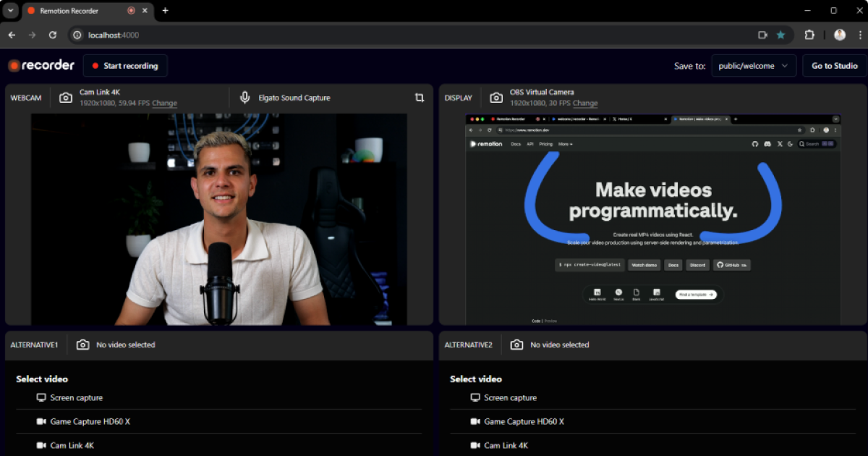The height and width of the screenshot is (456, 868).
Task: Choose Game Capture HD60 X under Alternative2
Action: point(524,422)
